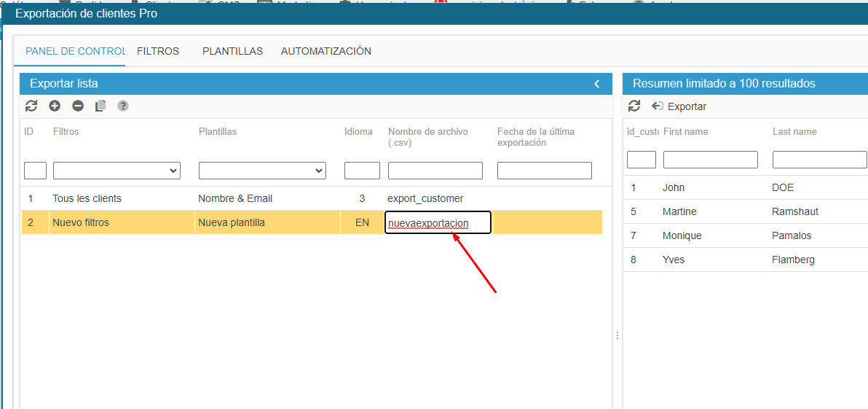Open the Plantillas column filter dropdown
Viewport: 868px width, 409px height.
pos(262,171)
